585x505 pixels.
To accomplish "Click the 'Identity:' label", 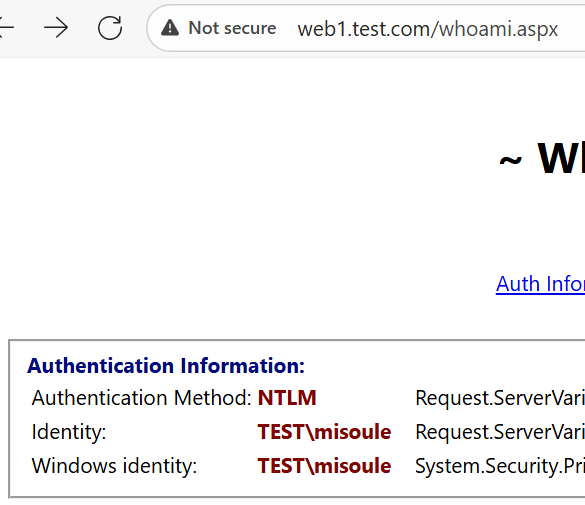I will pyautogui.click(x=69, y=432).
